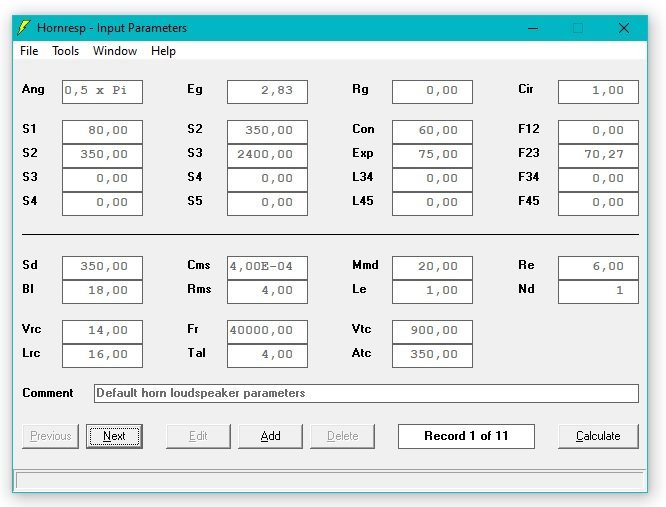
Task: Select the Rg input field
Action: 432,92
